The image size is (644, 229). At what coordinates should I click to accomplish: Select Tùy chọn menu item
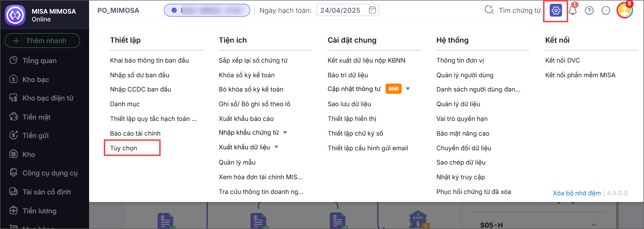[x=123, y=148]
